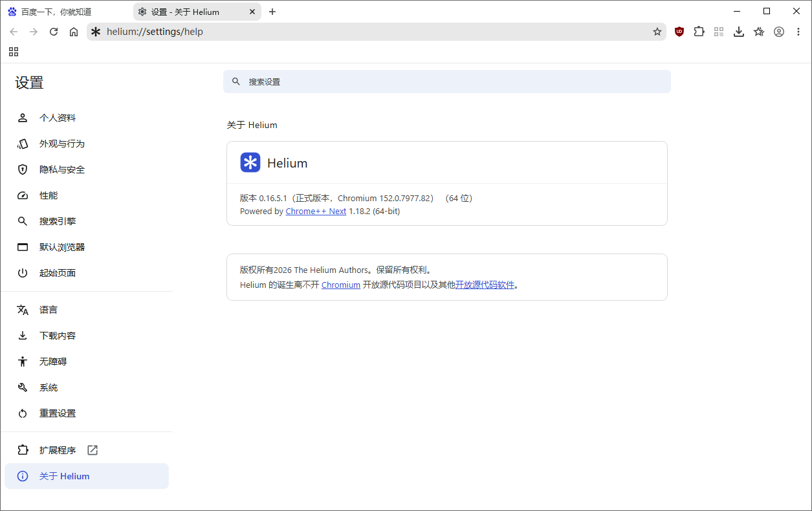Open 外观与行为 settings section
This screenshot has width=812, height=511.
tap(86, 144)
